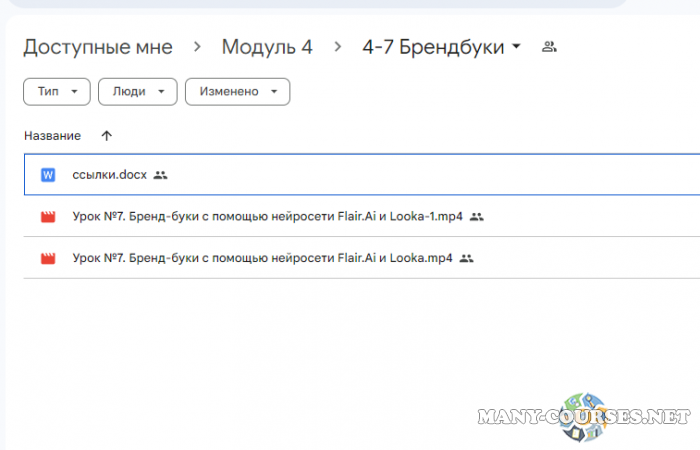Click the shared icon beside Looka-1.mp4
This screenshot has height=450, width=700.
click(x=477, y=216)
